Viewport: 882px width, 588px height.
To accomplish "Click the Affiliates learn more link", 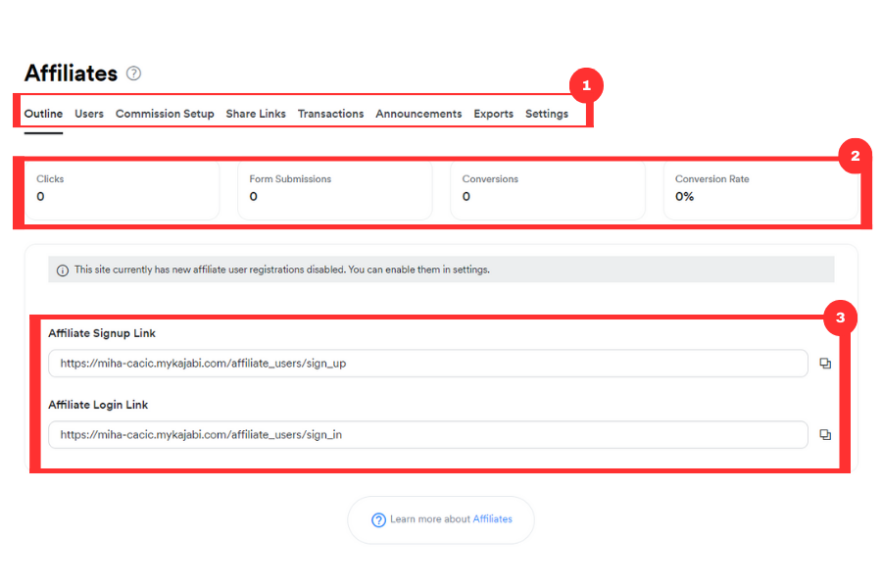I will (492, 519).
